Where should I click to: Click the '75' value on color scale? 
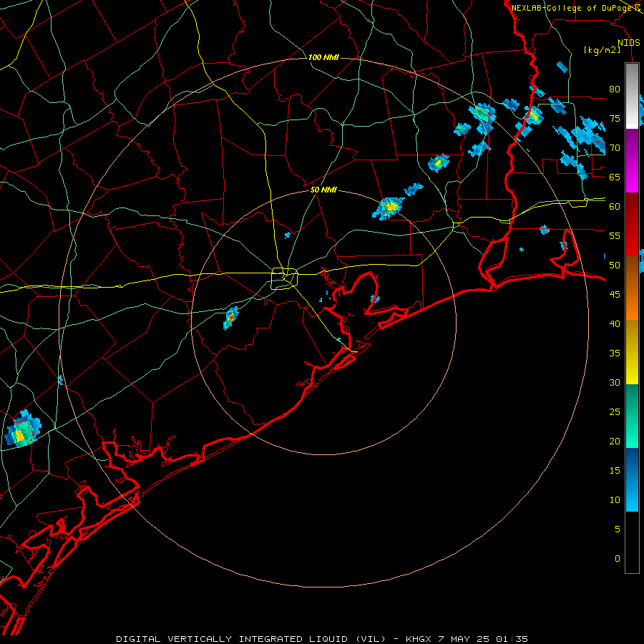click(x=615, y=119)
